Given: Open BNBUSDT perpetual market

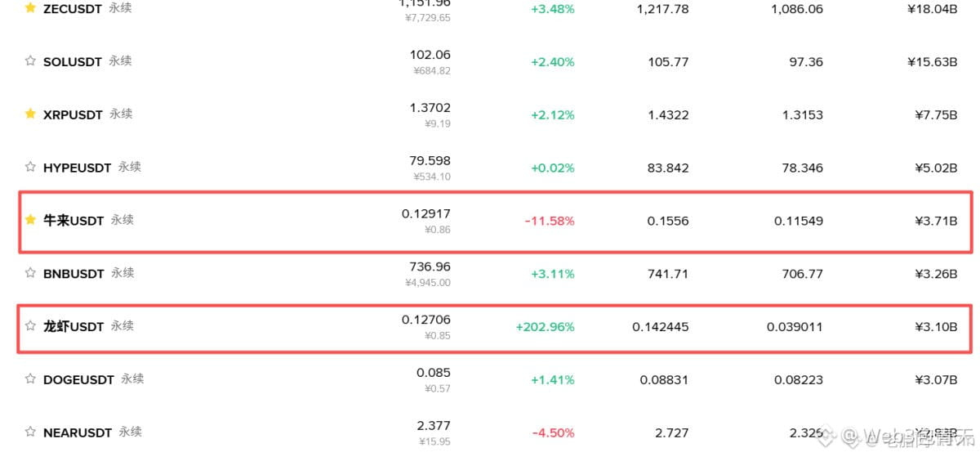Looking at the screenshot, I should [73, 273].
